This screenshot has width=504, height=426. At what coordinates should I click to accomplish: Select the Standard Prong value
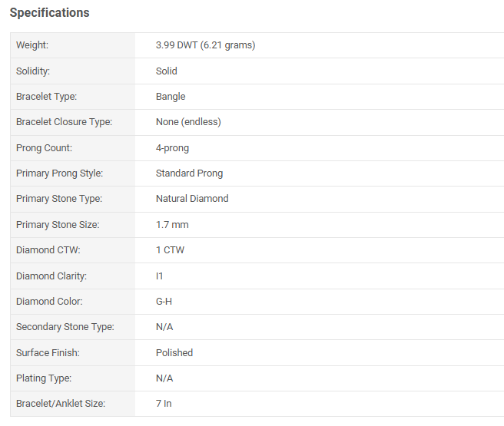coord(189,173)
